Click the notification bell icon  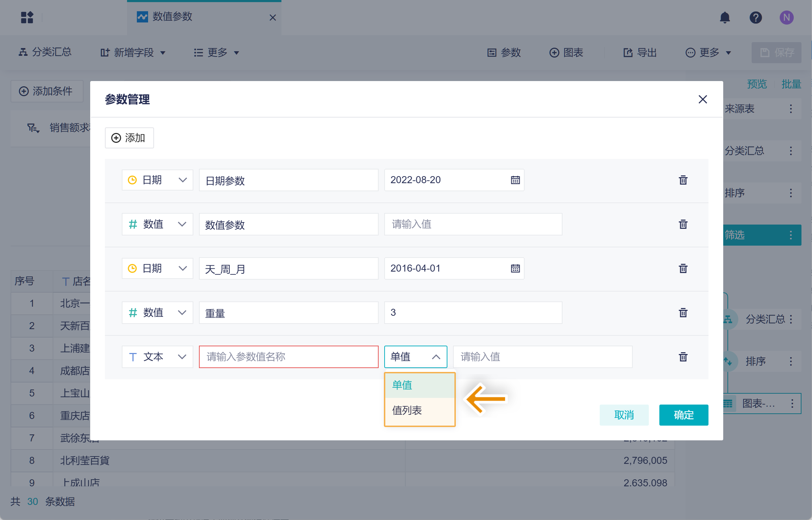[725, 18]
